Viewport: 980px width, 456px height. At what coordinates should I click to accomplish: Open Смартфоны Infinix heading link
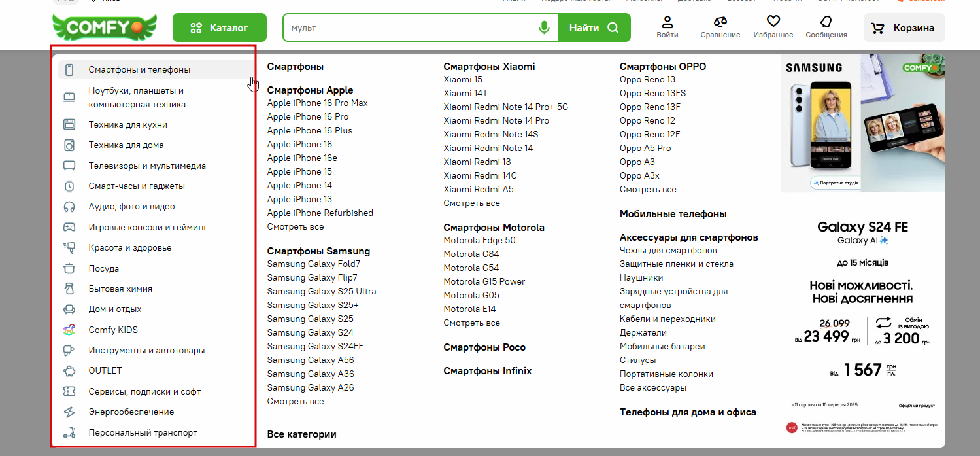pyautogui.click(x=488, y=371)
